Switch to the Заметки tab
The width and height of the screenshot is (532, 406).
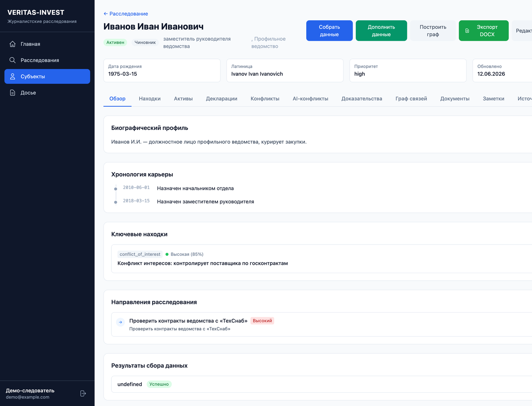493,99
